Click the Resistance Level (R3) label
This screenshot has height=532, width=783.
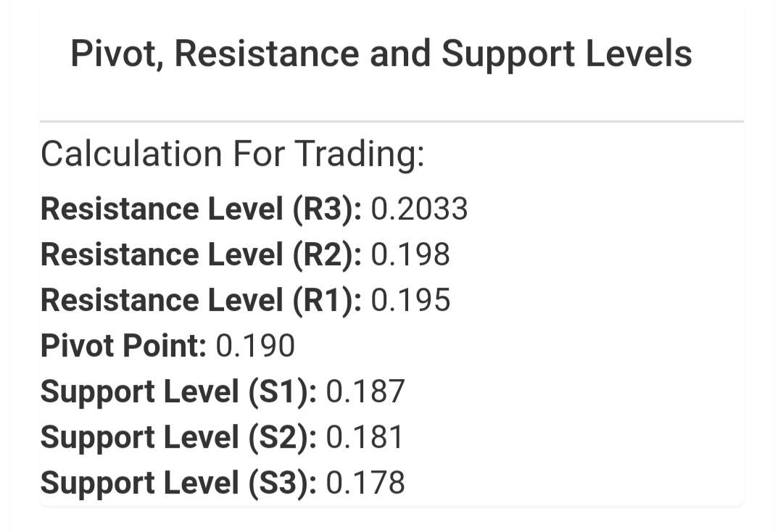(202, 209)
